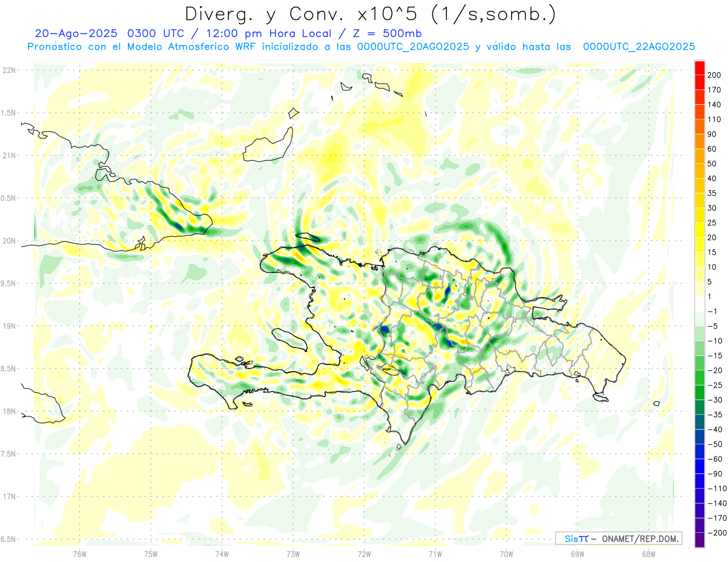
Task: Click latitude label '0.5N'
Action: pos(8,198)
